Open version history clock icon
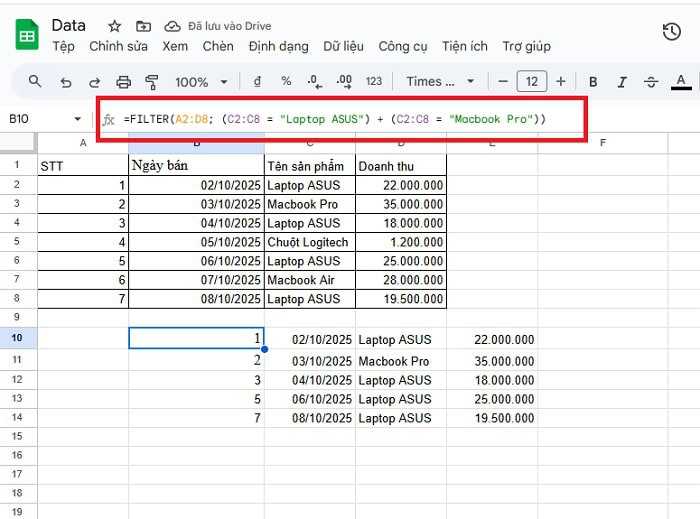This screenshot has width=700, height=519. click(671, 32)
